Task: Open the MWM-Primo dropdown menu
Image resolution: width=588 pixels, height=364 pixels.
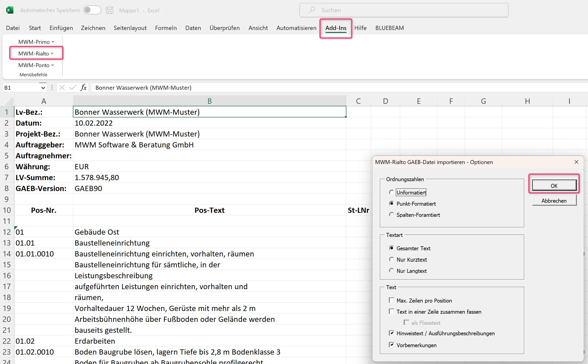Action: click(36, 42)
